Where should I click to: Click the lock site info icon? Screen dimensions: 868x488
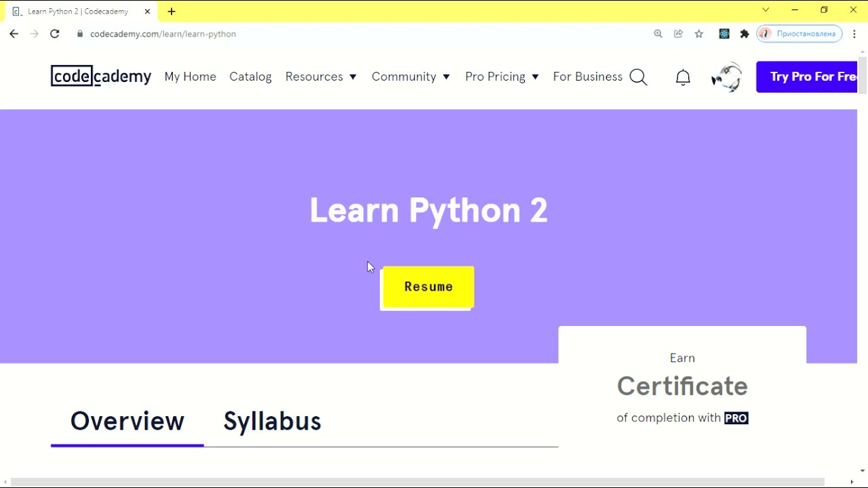[80, 34]
